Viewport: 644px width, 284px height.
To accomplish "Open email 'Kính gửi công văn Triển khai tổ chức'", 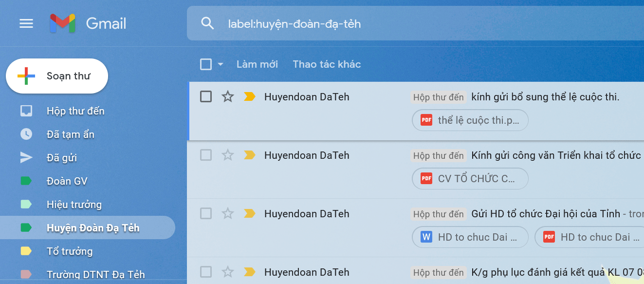I will pyautogui.click(x=556, y=155).
